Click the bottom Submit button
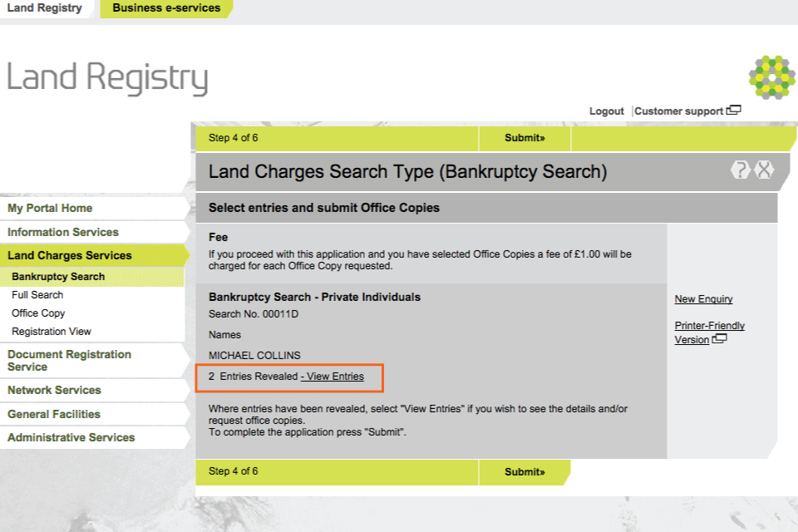The image size is (798, 532). click(x=525, y=472)
